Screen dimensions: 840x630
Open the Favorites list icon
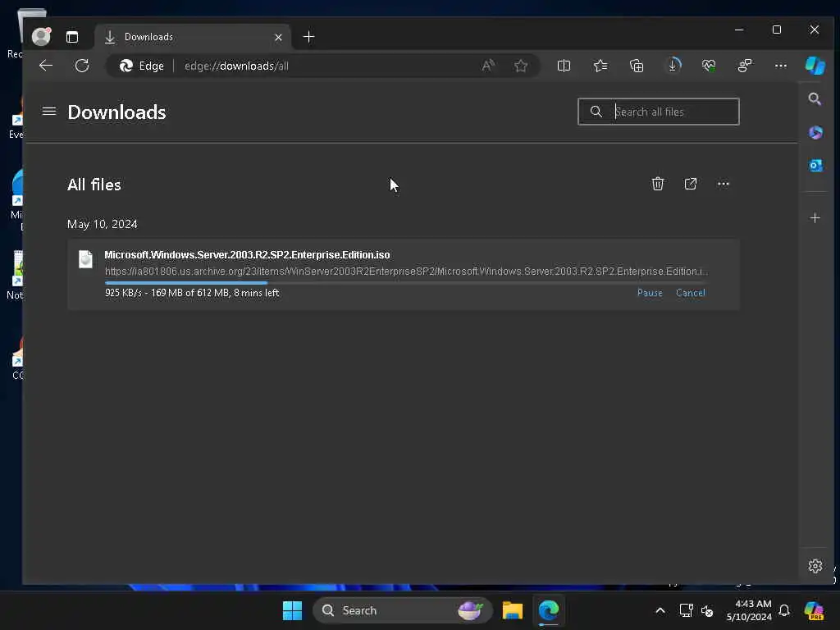[600, 66]
